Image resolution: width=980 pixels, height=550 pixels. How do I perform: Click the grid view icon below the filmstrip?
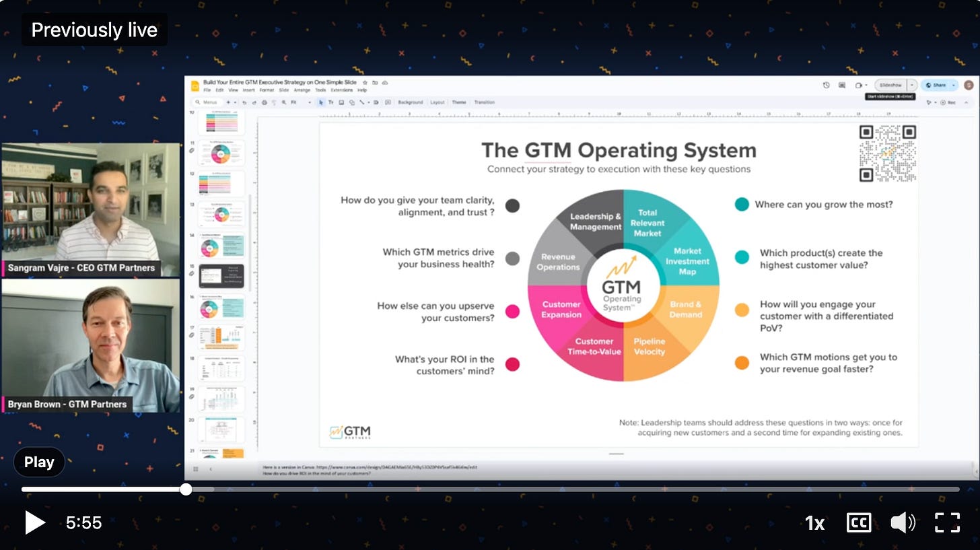195,469
